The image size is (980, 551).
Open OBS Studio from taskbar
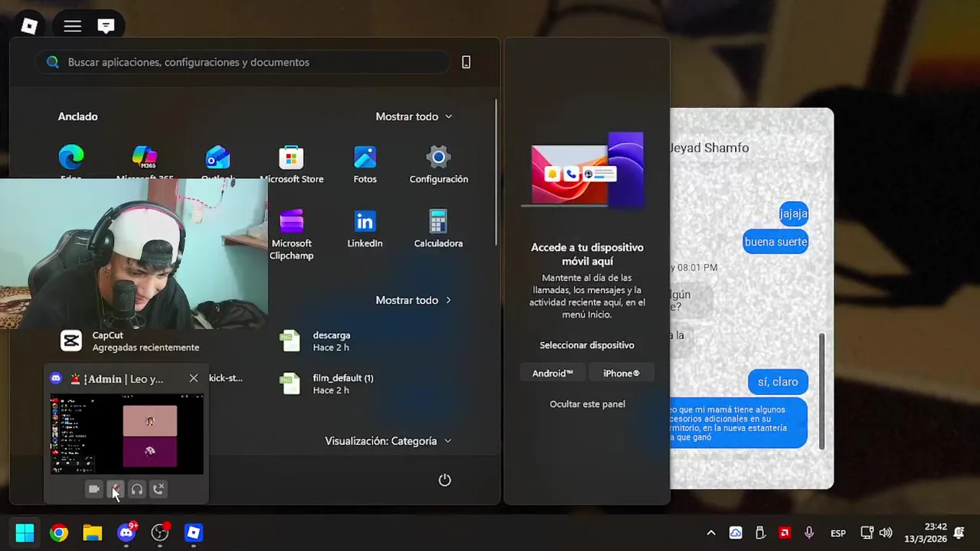pyautogui.click(x=160, y=533)
